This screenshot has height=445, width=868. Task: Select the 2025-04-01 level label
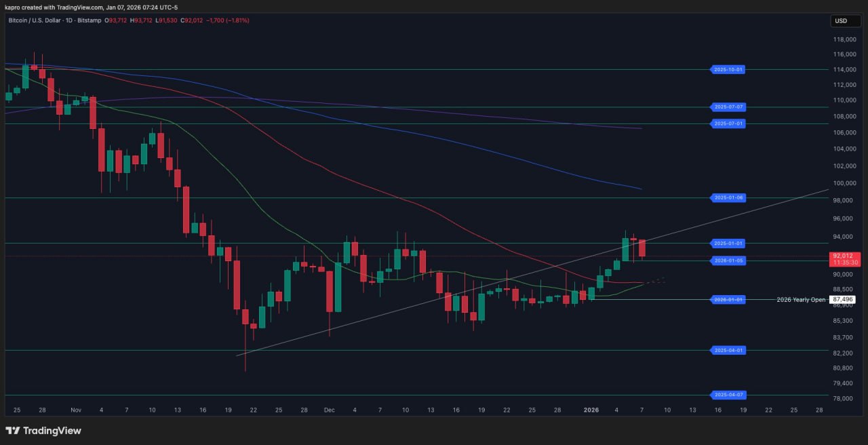point(728,350)
